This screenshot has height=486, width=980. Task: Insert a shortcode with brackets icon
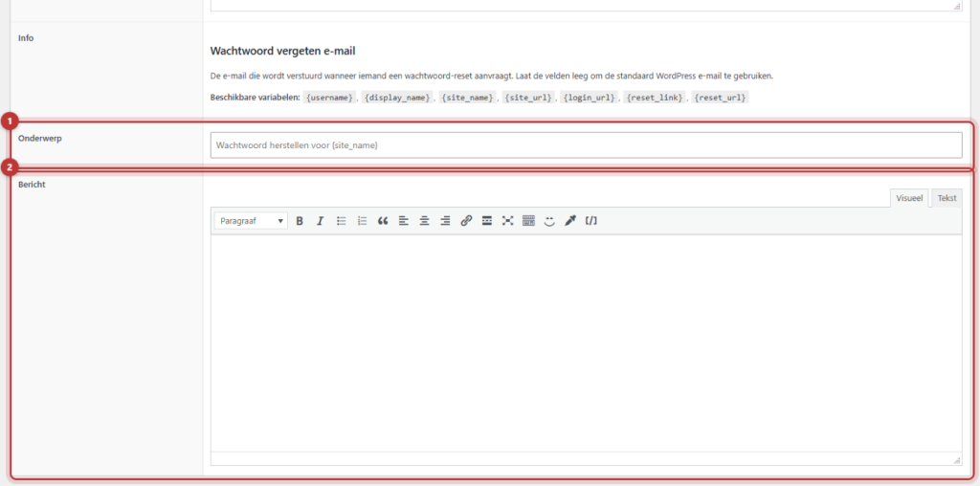(591, 220)
